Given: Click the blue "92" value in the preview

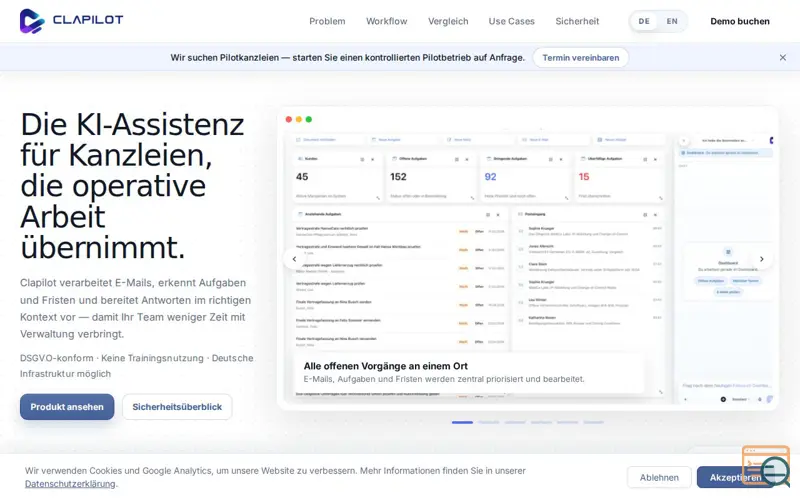Looking at the screenshot, I should (x=490, y=177).
